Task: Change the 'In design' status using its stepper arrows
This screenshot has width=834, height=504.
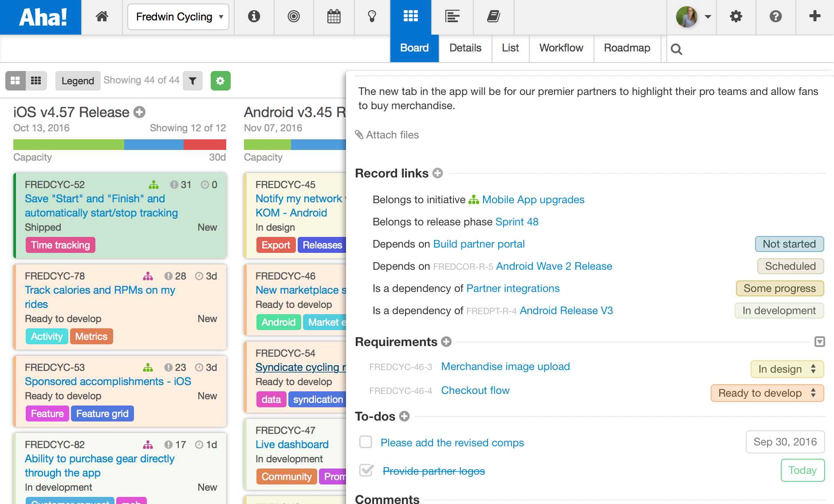Action: pyautogui.click(x=813, y=369)
